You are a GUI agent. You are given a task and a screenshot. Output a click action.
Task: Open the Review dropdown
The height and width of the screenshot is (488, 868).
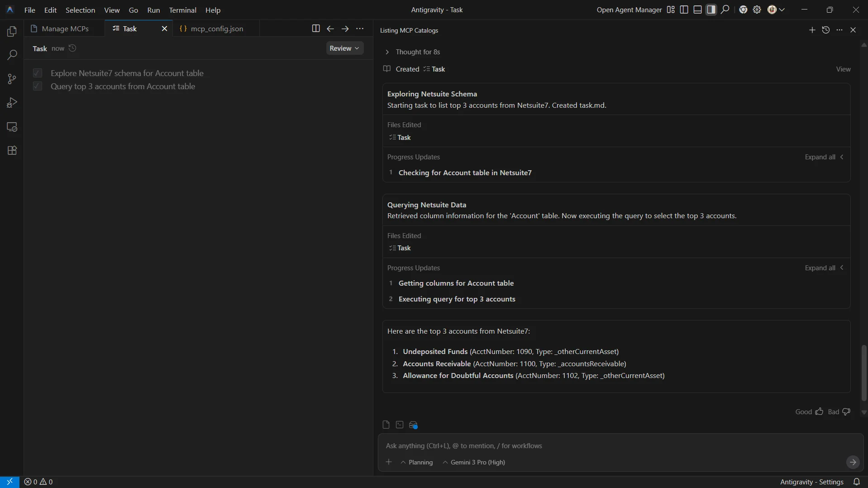[344, 48]
